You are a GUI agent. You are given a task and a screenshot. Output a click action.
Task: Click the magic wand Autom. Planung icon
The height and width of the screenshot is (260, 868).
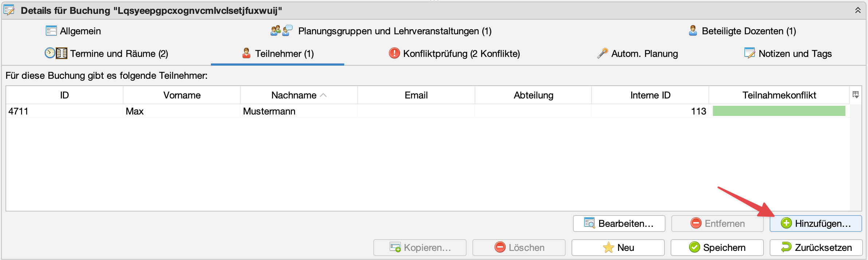point(602,53)
